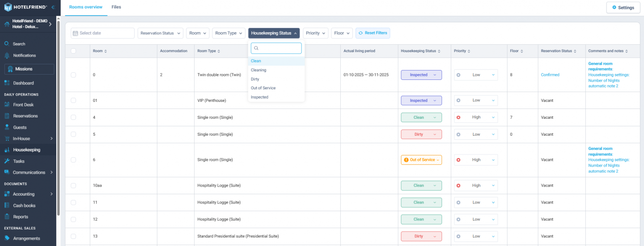Click the Select date input field
The width and height of the screenshot is (644, 246).
tap(102, 33)
